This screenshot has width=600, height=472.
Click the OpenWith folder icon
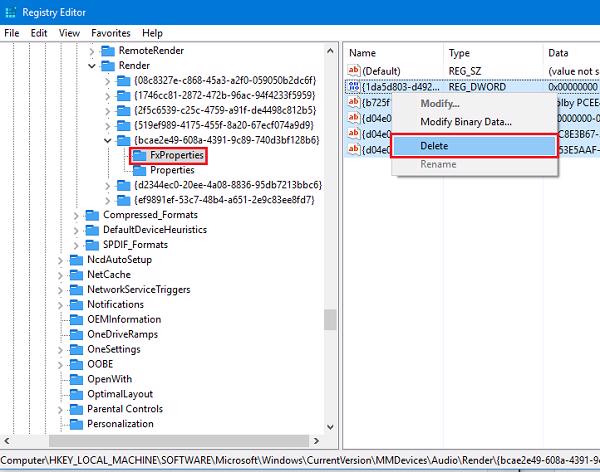[x=77, y=379]
